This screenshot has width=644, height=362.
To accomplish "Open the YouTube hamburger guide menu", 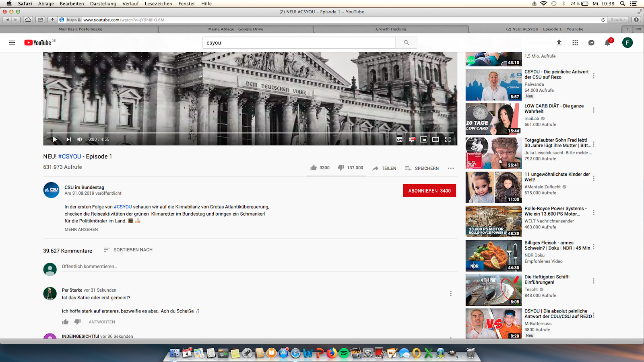I will point(12,43).
